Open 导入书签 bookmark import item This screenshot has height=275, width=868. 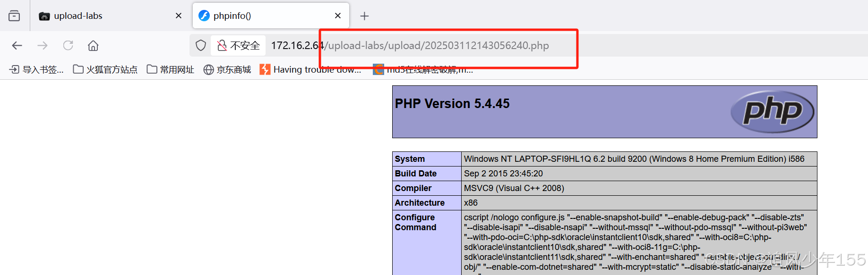[37, 70]
